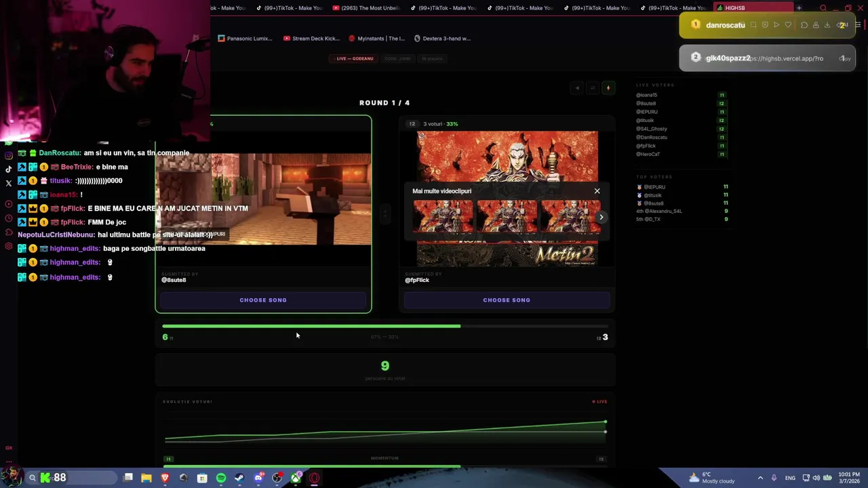Open a new browser tab
The width and height of the screenshot is (868, 488).
click(x=799, y=8)
